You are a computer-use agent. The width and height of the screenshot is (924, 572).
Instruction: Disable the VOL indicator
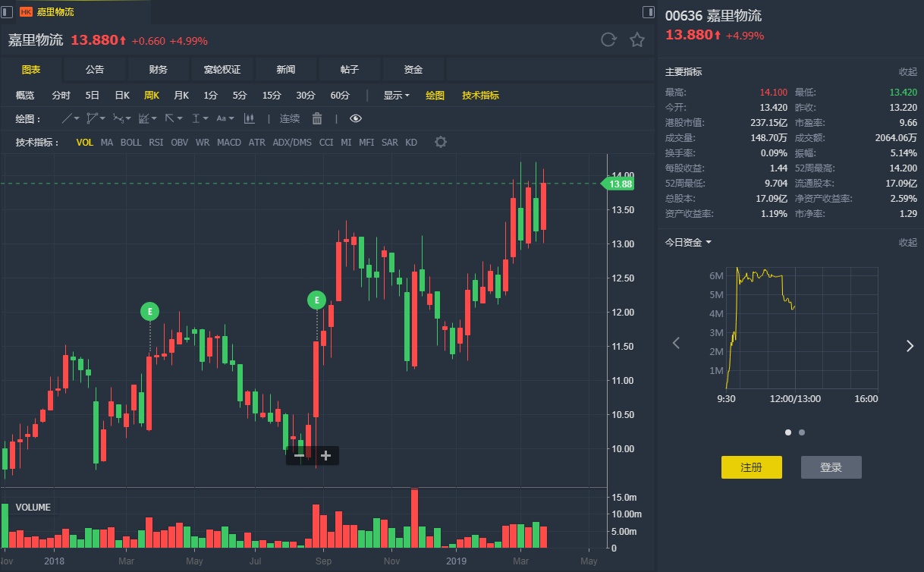tap(85, 142)
